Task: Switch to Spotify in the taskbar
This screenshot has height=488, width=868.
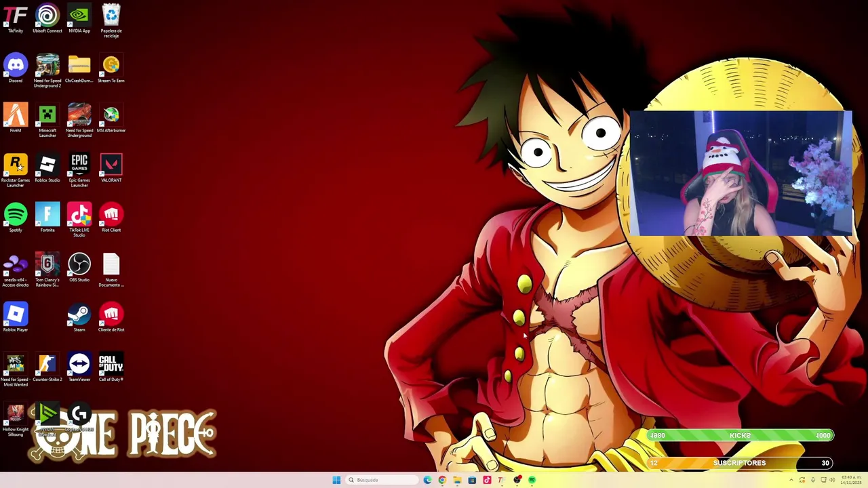Action: pos(532,480)
